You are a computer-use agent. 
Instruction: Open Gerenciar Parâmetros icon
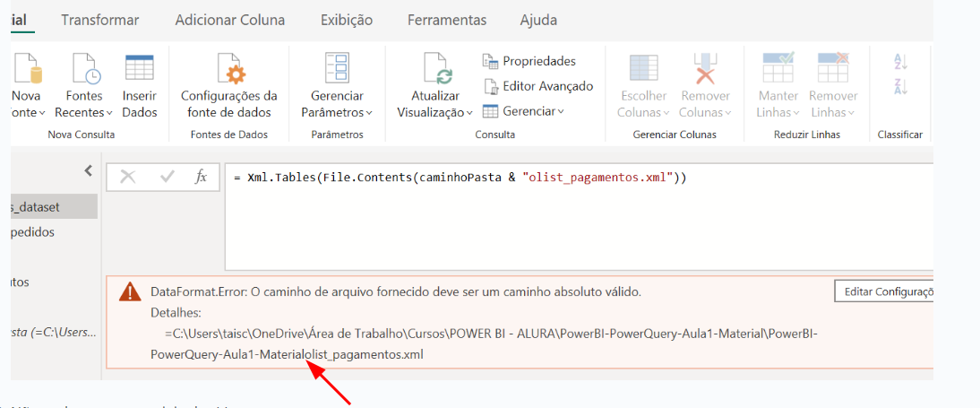click(336, 68)
